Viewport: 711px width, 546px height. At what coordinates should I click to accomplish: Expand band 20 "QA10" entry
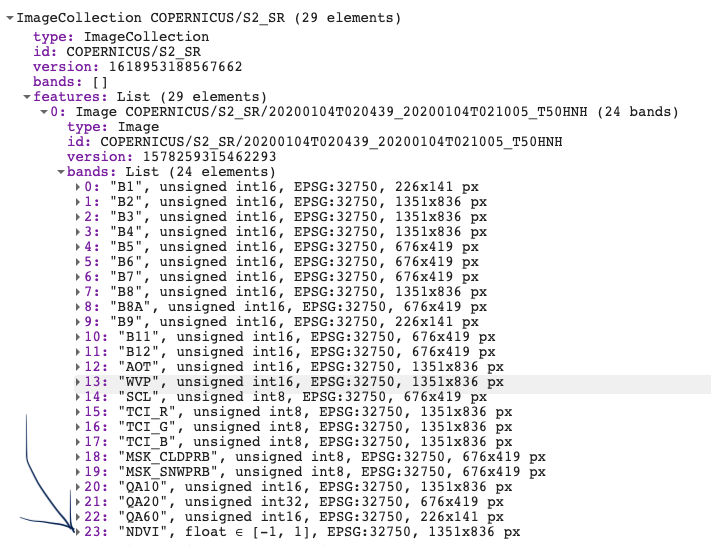click(78, 487)
